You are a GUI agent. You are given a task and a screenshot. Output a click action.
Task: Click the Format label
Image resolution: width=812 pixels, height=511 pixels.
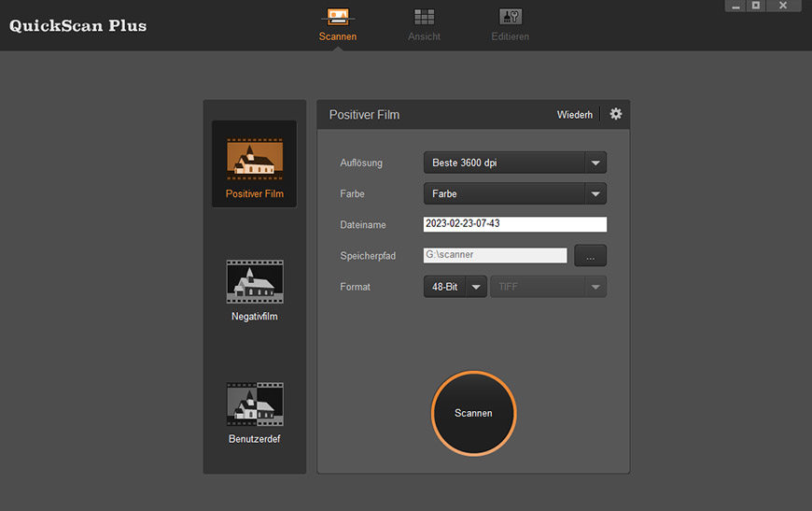click(355, 287)
